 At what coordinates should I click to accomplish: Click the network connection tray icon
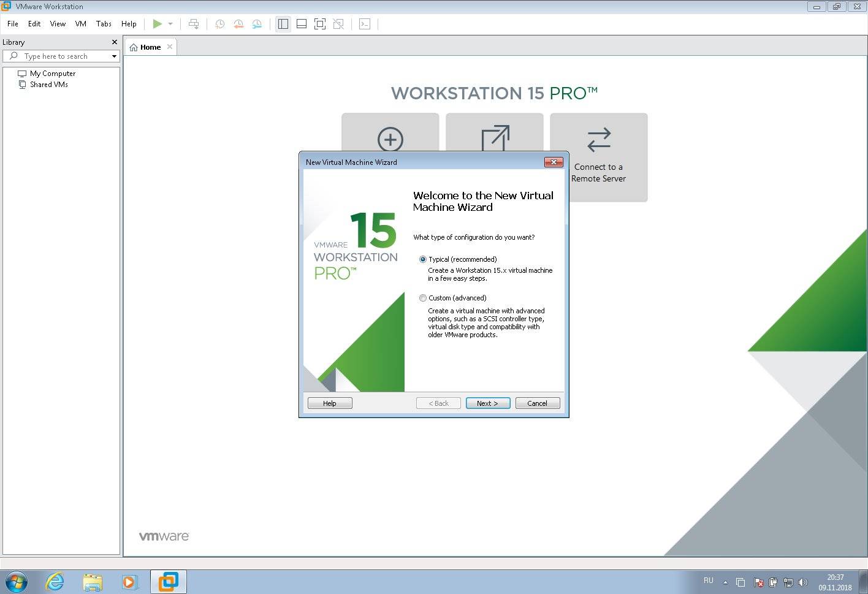point(788,582)
